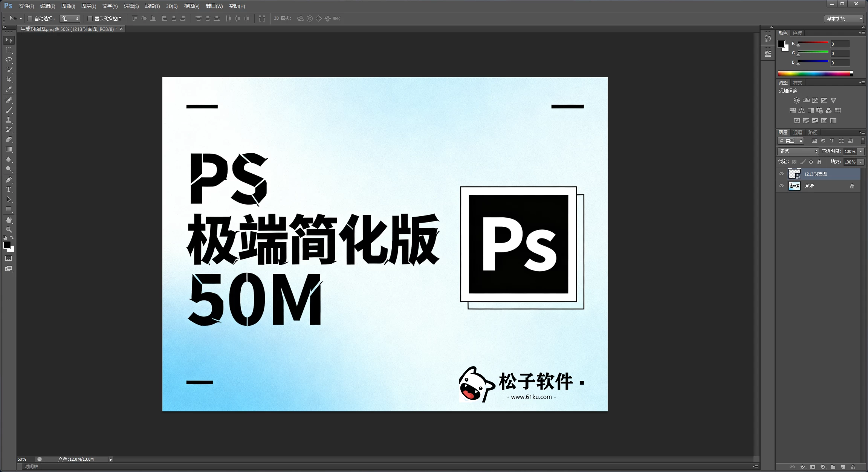Click the R channel slider
Screen dimensions: 868x472
(813, 43)
